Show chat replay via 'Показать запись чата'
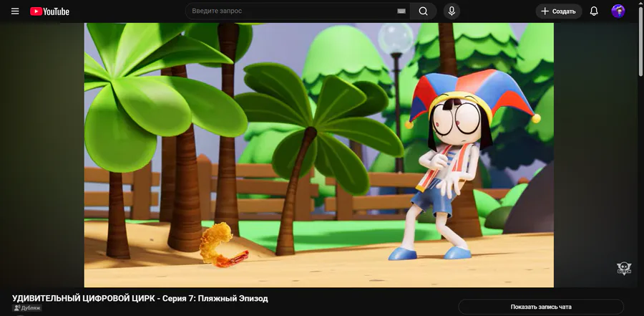This screenshot has height=316, width=644. pos(541,307)
